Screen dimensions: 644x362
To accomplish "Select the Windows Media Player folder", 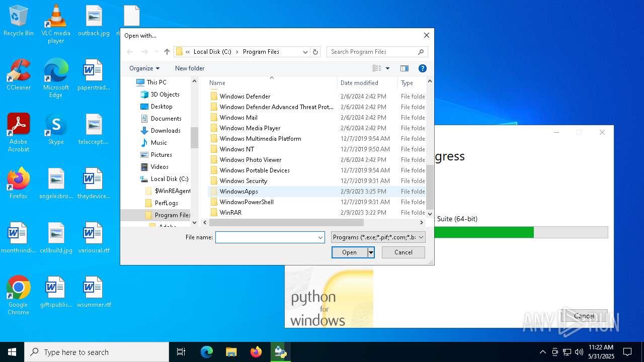I will click(x=250, y=128).
